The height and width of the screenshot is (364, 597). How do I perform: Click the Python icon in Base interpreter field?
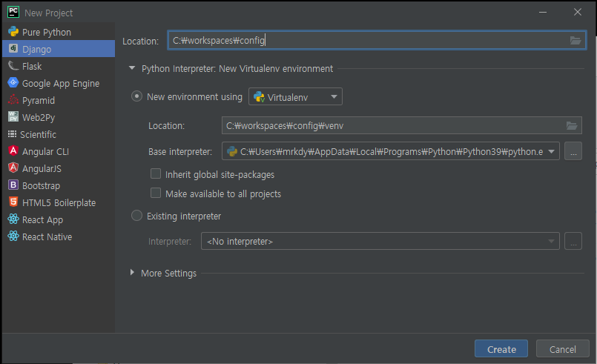tap(232, 151)
